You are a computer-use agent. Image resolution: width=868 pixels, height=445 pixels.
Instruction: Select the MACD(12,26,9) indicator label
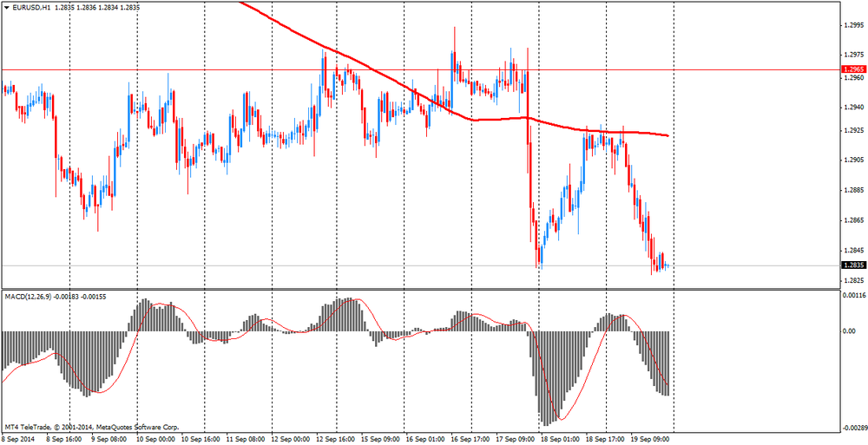(31, 297)
